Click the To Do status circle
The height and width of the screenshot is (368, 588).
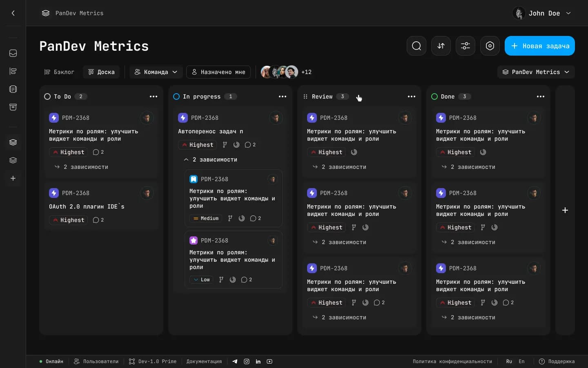(47, 96)
